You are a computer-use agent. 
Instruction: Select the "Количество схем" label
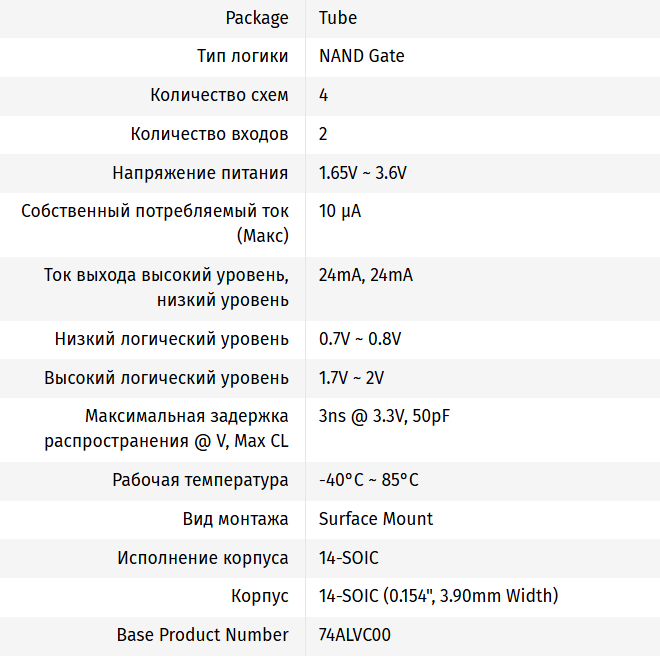coord(219,95)
